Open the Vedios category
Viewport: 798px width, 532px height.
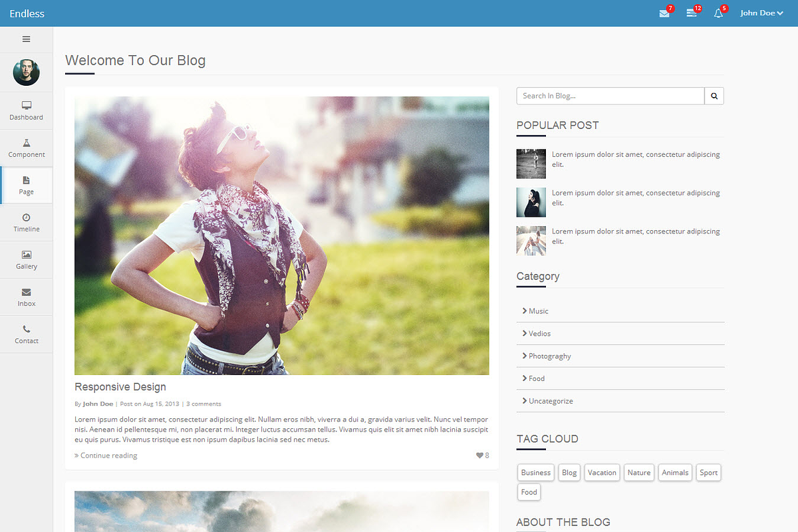620,333
